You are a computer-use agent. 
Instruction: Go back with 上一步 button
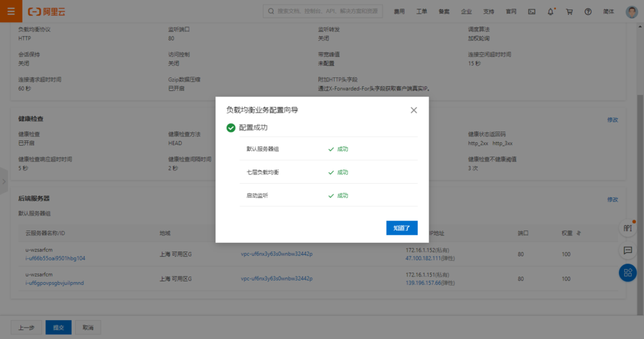(x=26, y=327)
